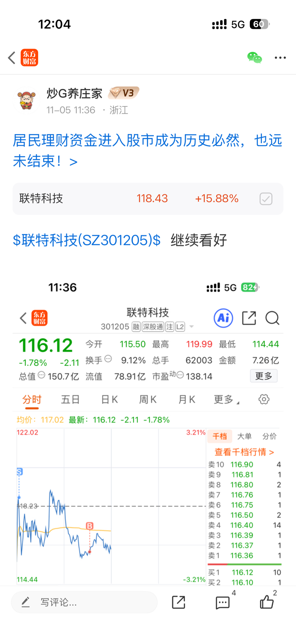
Task: Tap 卖10 price 116.90 row
Action: pos(244,465)
